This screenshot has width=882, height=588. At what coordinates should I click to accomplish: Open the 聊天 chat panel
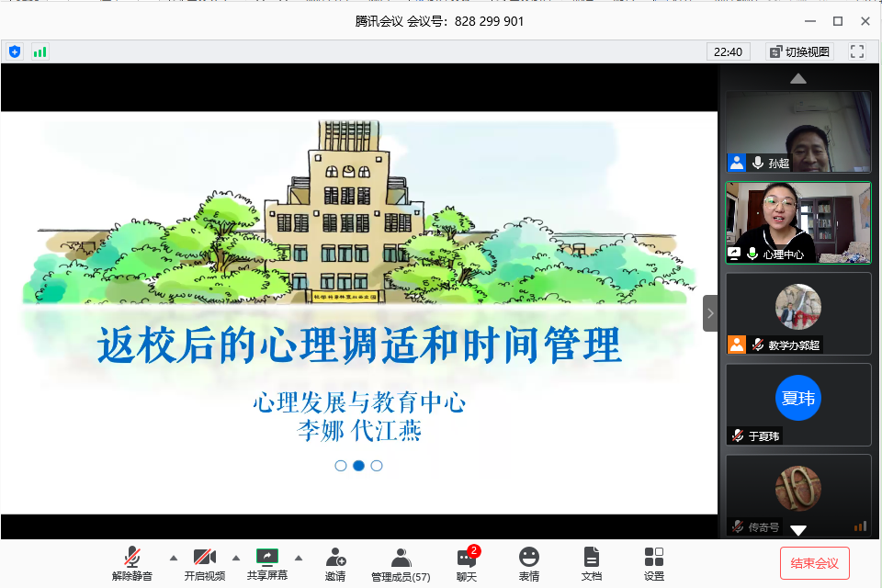pyautogui.click(x=467, y=562)
